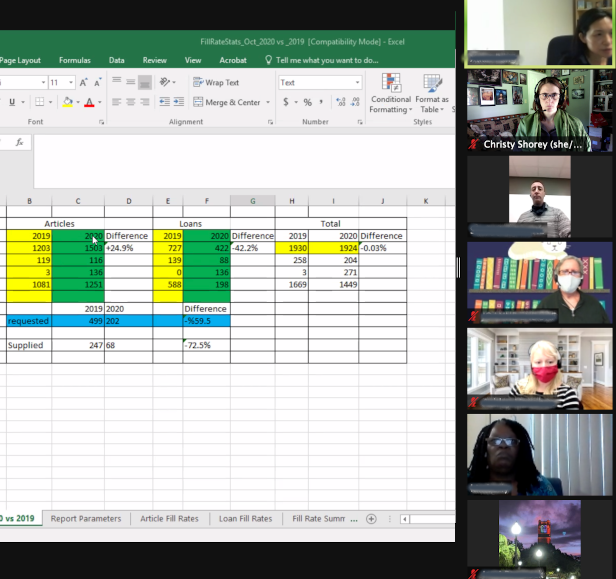The image size is (616, 579).
Task: Center cell text horizontally
Action: (130, 102)
